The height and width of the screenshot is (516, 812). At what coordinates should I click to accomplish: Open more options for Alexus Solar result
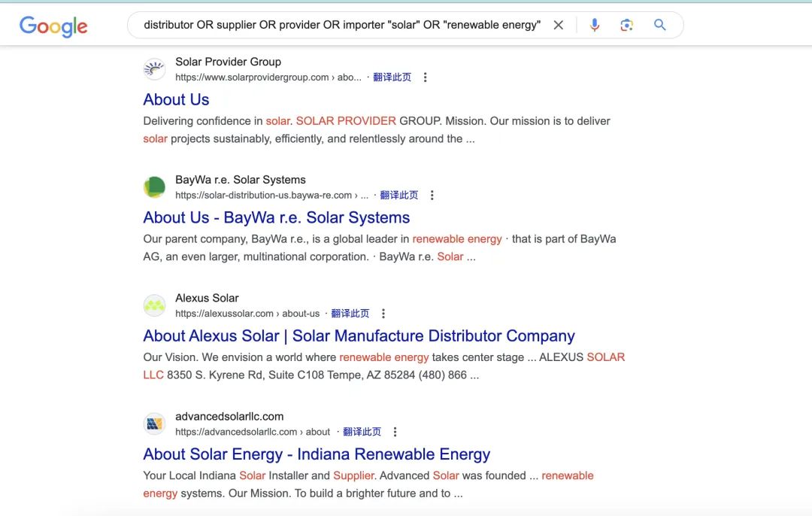[383, 314]
